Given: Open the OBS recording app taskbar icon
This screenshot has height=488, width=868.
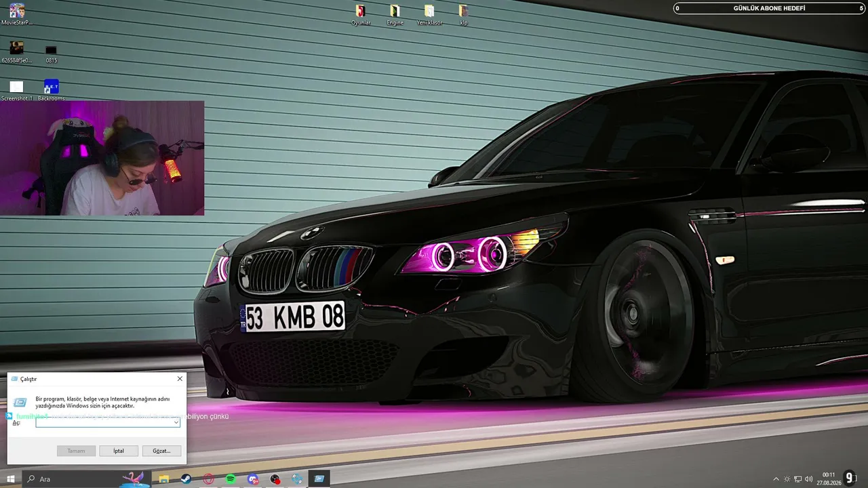Looking at the screenshot, I should pos(275,479).
